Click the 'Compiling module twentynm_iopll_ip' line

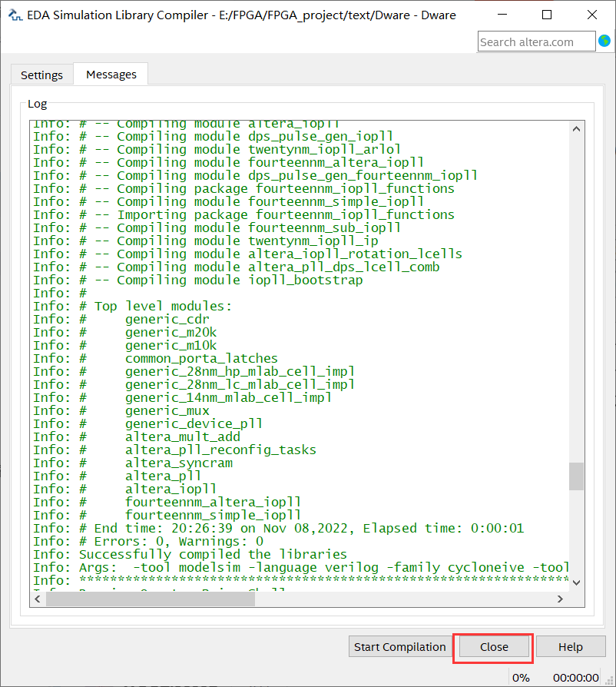point(206,241)
